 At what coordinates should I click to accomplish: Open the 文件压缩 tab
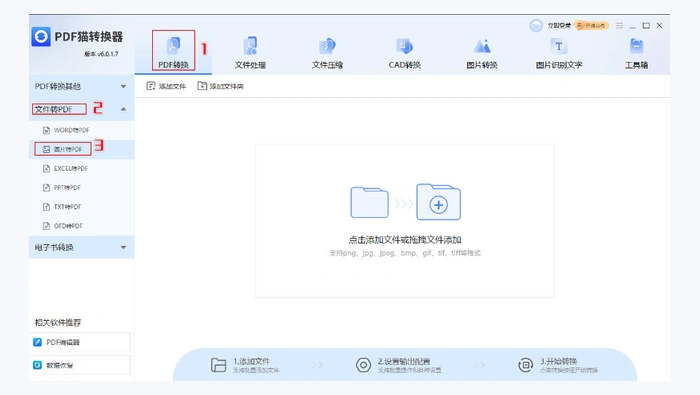pyautogui.click(x=327, y=52)
